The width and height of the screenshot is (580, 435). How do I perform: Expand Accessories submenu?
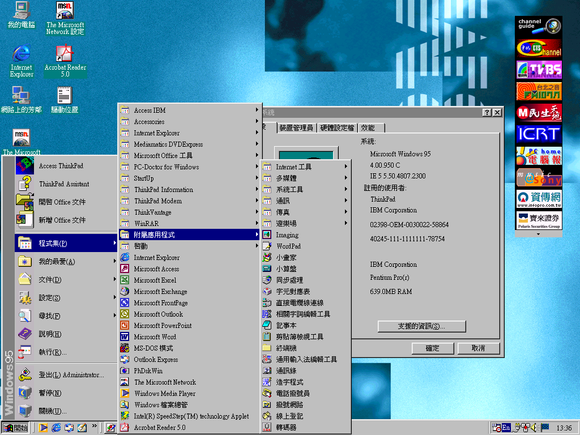click(x=189, y=121)
